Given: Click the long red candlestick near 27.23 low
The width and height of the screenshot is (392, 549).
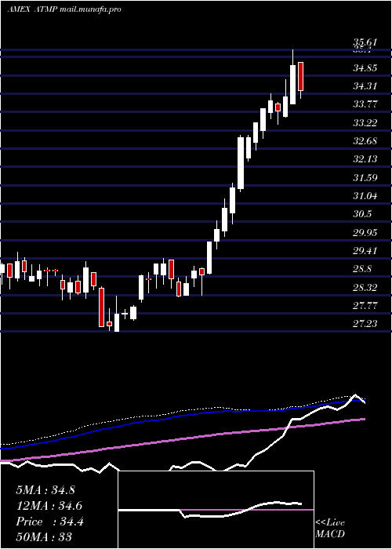Looking at the screenshot, I should (x=101, y=307).
